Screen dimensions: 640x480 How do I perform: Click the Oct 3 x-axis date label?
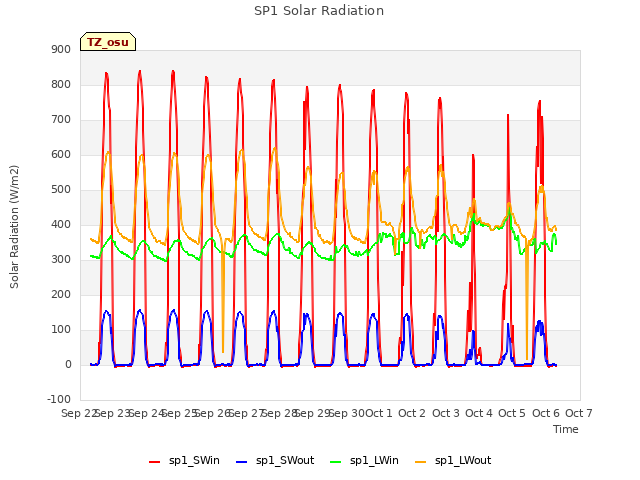pyautogui.click(x=446, y=413)
